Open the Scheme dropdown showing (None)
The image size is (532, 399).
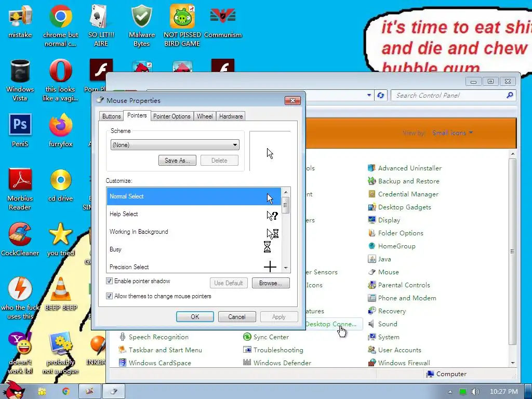175,145
